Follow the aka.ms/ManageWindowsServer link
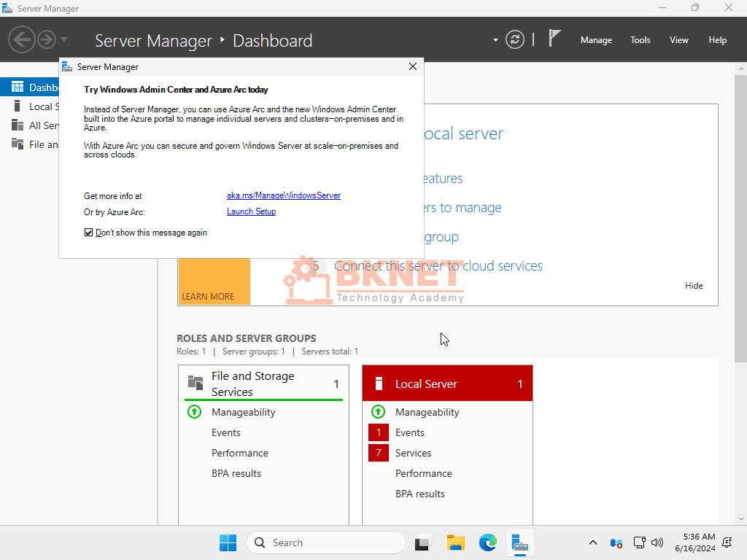The image size is (747, 560). [283, 195]
